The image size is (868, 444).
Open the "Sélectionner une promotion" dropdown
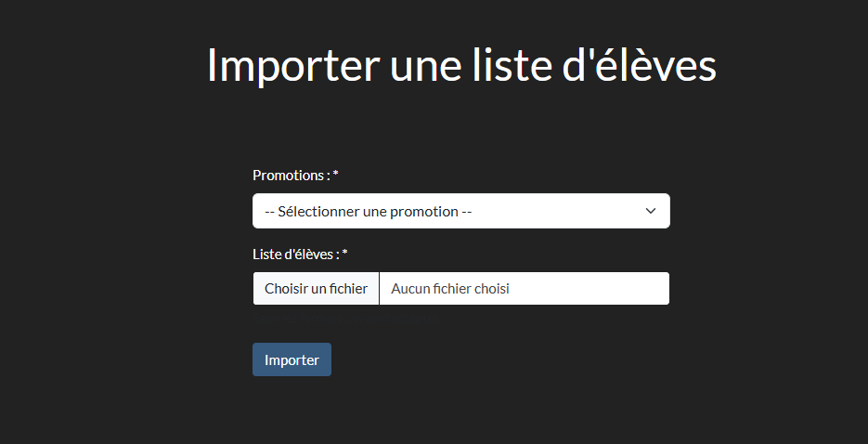tap(460, 211)
